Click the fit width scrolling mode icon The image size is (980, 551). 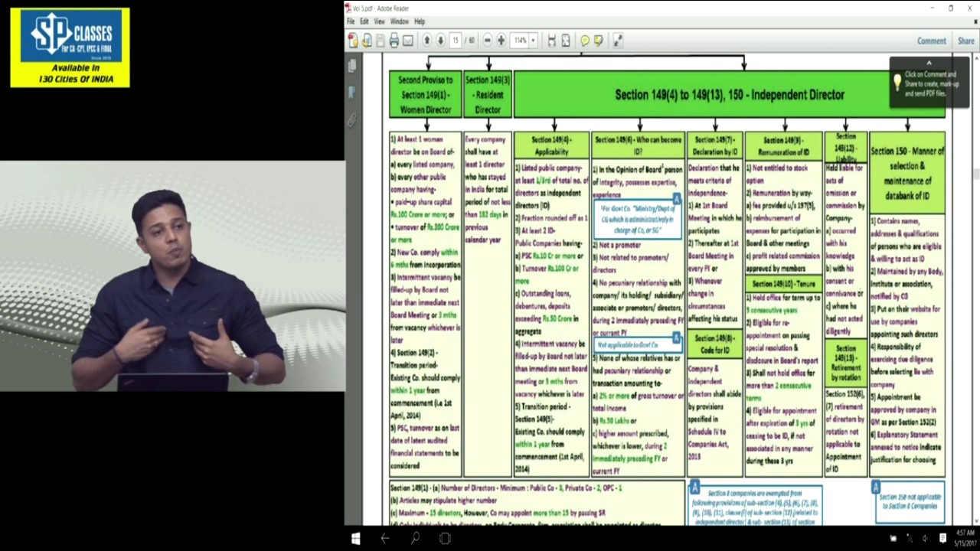coord(551,41)
